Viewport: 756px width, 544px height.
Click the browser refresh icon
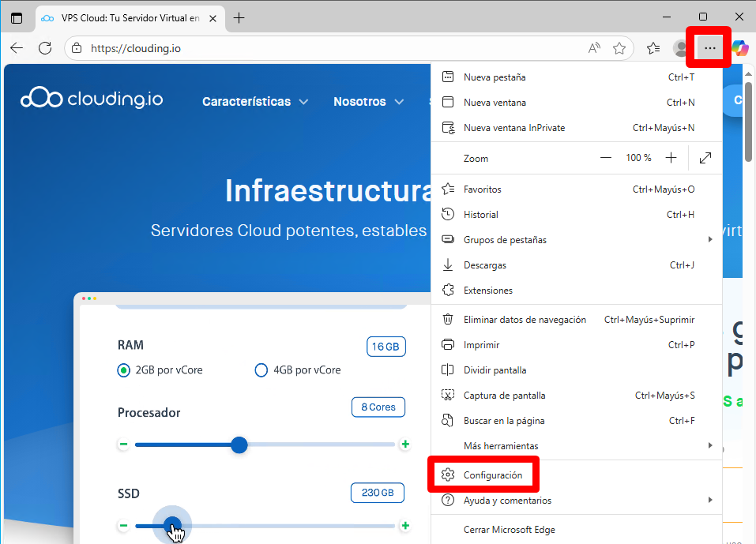tap(45, 48)
